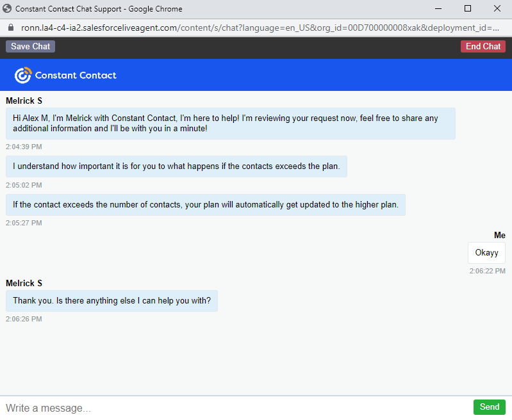The image size is (512, 420).
Task: Focus the Write a message field
Action: coord(235,408)
